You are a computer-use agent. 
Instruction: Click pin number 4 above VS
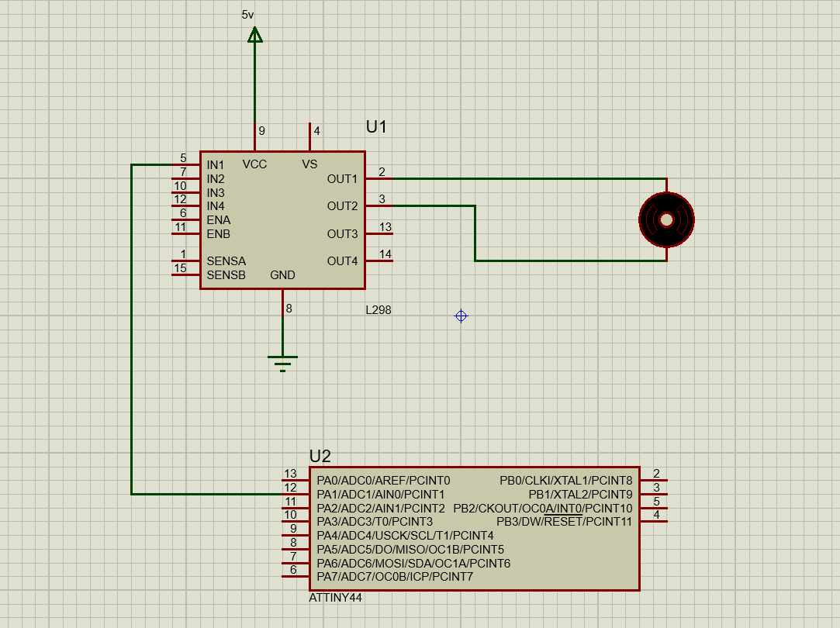(x=316, y=131)
